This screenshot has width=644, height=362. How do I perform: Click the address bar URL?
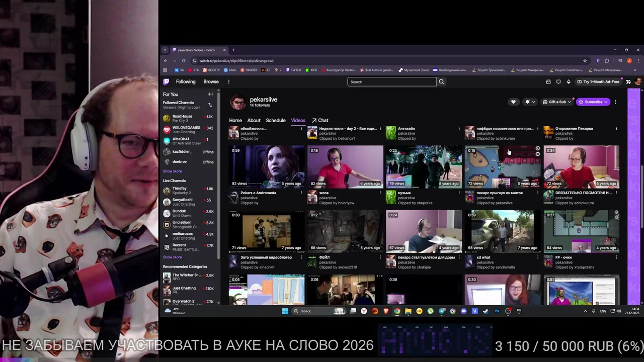point(236,61)
